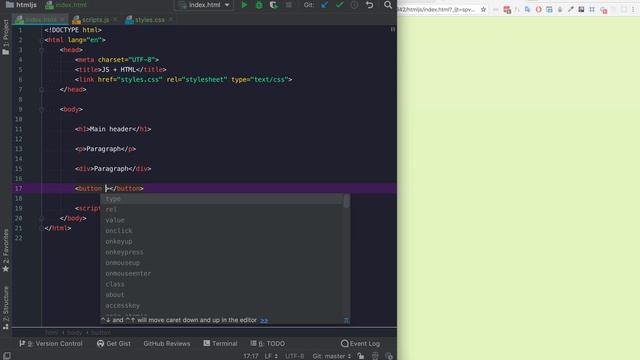This screenshot has width=640, height=360.
Task: Click the htmljs project folder breadcrumb
Action: pos(21,5)
